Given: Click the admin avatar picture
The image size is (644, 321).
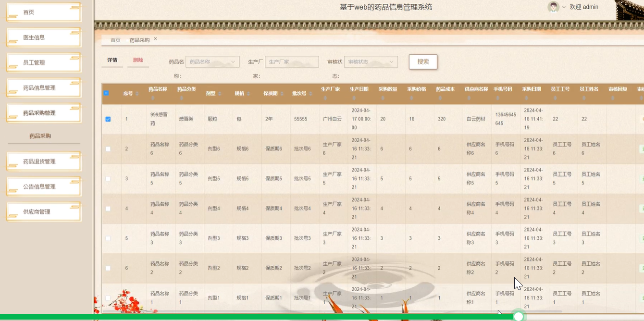Looking at the screenshot, I should click(553, 7).
